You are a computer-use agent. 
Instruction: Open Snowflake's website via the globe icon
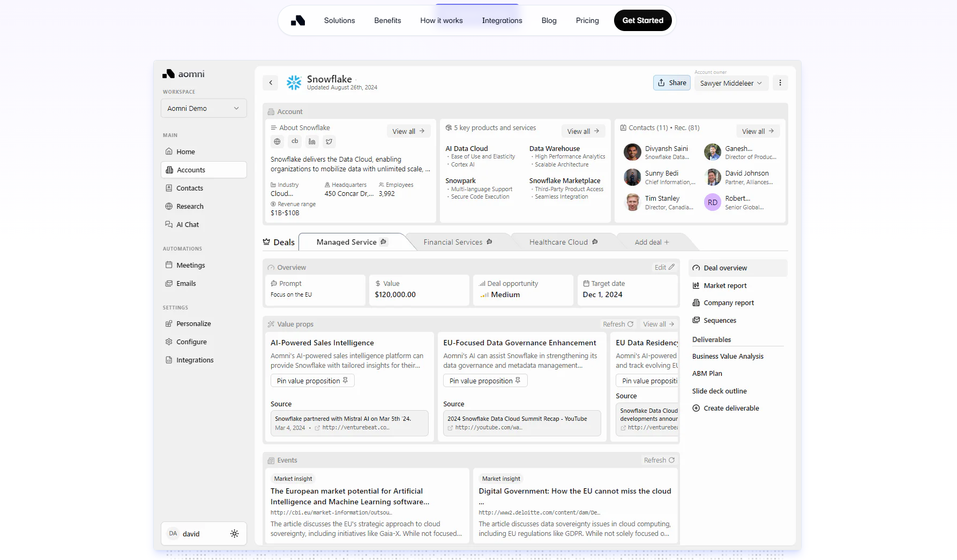[x=277, y=141]
